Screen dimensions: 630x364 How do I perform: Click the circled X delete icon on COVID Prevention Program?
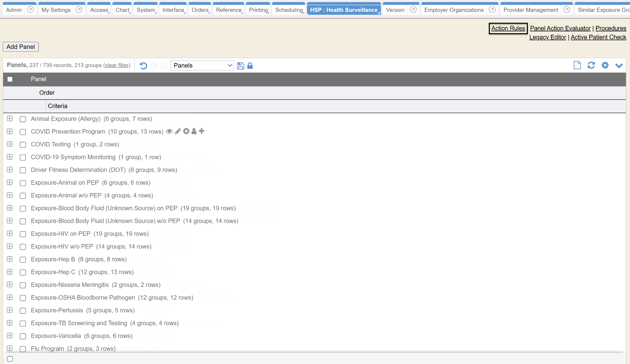[186, 131]
